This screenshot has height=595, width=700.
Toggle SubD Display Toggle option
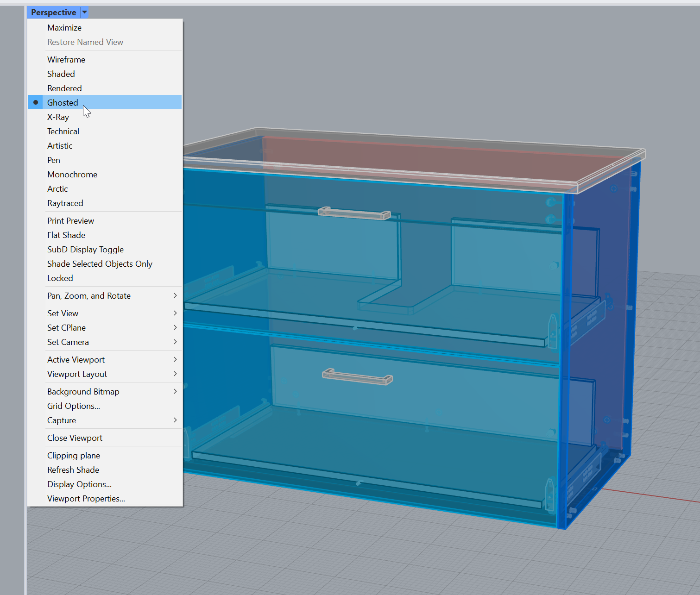click(x=85, y=250)
